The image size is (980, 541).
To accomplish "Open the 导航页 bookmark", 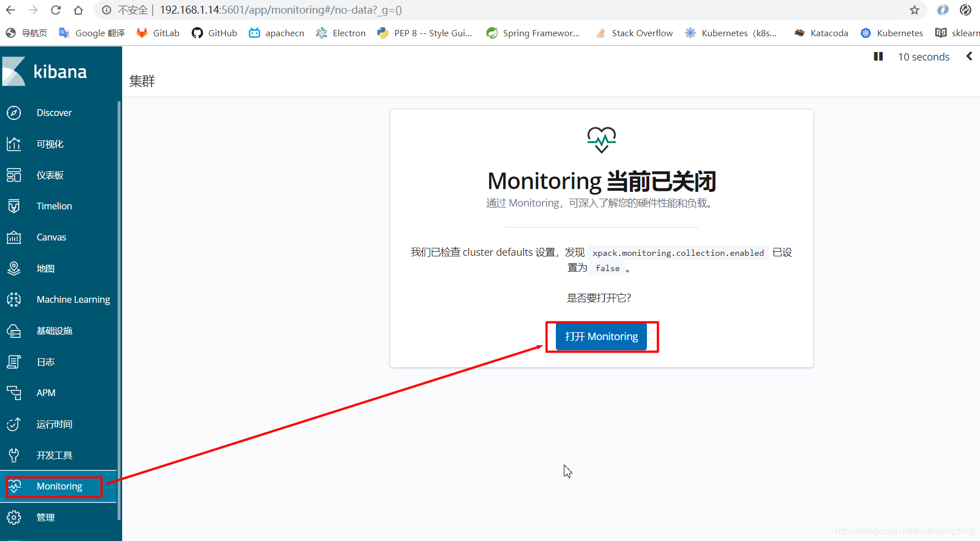I will click(x=27, y=33).
